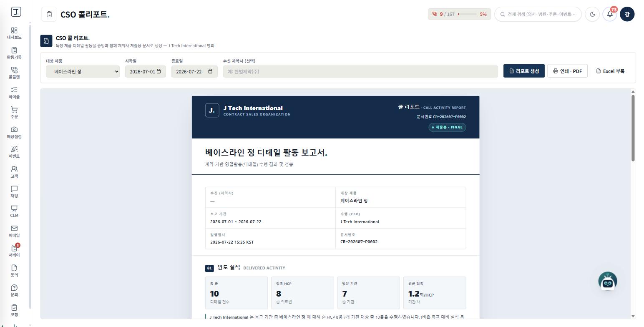The height and width of the screenshot is (327, 644).
Task: Open 서베이 survey sidebar icon
Action: (x=14, y=251)
